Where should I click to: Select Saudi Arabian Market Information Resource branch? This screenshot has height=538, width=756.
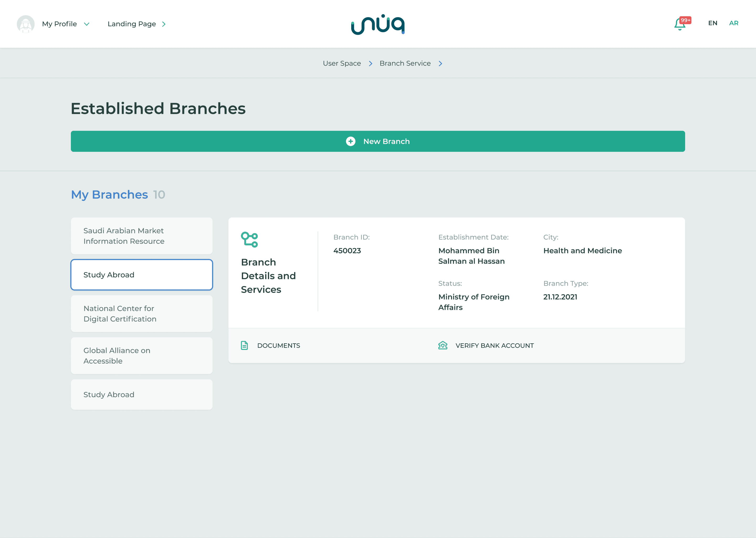pos(142,236)
